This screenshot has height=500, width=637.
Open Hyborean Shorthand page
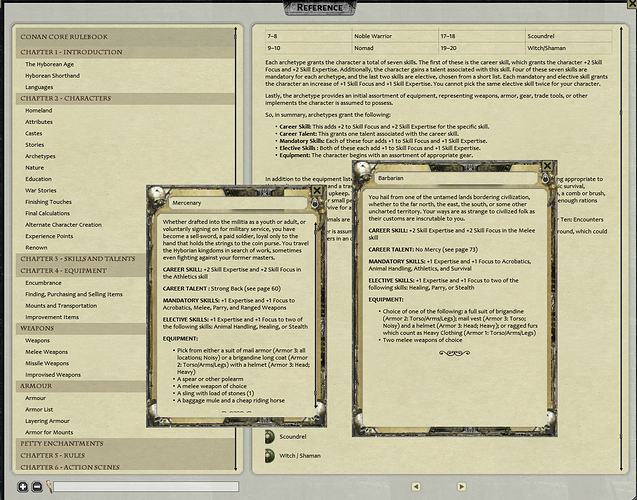(x=52, y=76)
